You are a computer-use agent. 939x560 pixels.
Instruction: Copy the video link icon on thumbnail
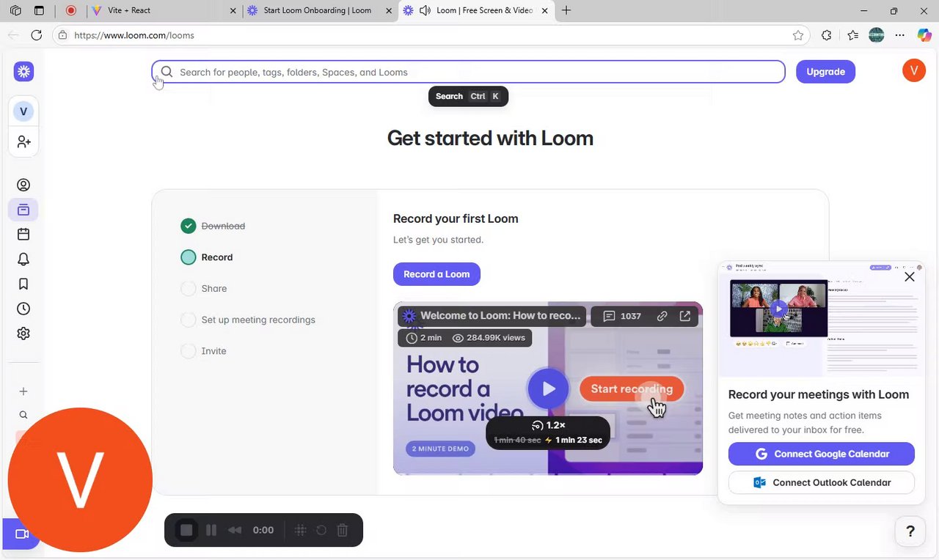662,316
